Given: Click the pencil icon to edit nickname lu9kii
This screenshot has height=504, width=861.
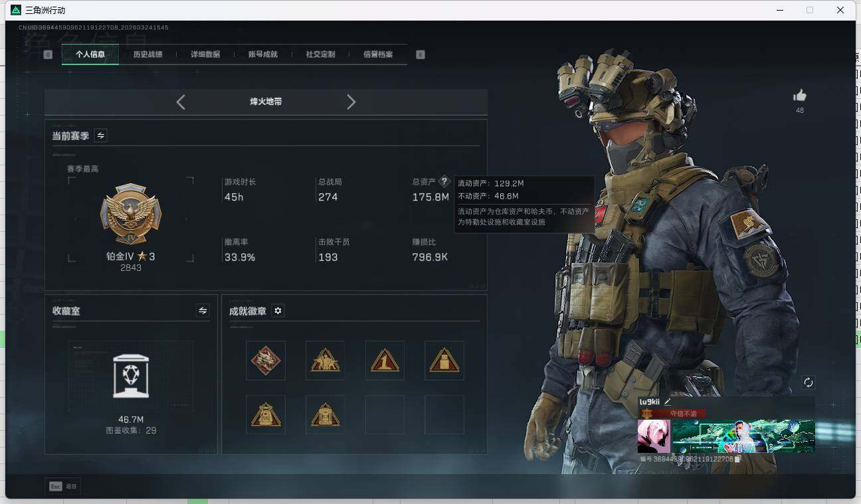Looking at the screenshot, I should coord(667,401).
